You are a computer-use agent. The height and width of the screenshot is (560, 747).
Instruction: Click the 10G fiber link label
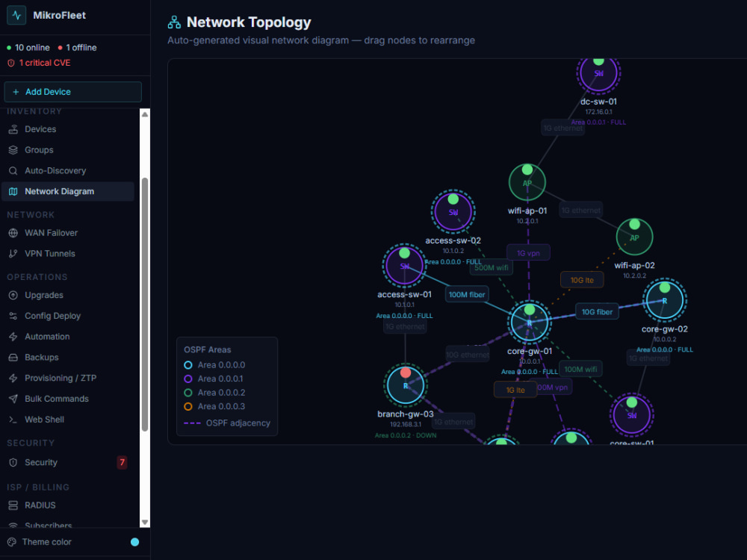click(x=597, y=312)
